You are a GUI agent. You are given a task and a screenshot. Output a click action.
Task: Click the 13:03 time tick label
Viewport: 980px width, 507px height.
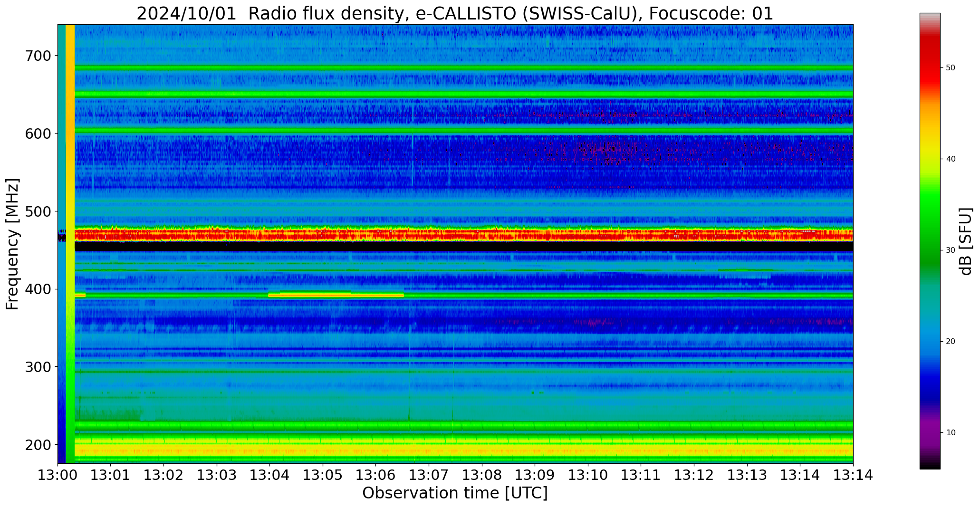click(217, 475)
